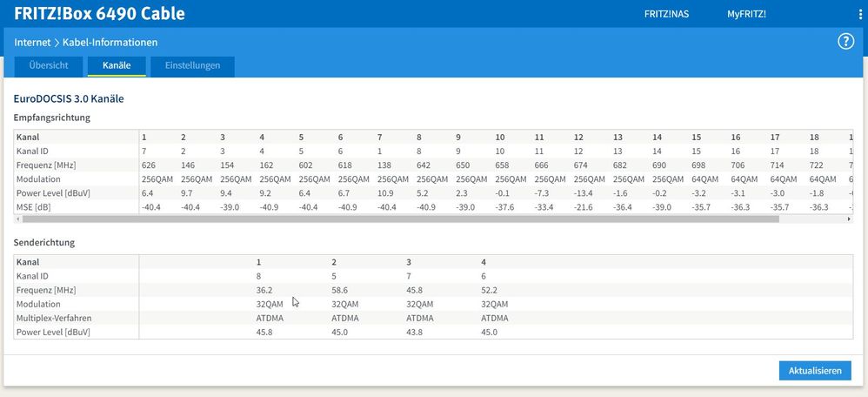Image resolution: width=868 pixels, height=397 pixels.
Task: Click the FRITZ!Box 6490 Cable title
Action: pyautogui.click(x=100, y=13)
